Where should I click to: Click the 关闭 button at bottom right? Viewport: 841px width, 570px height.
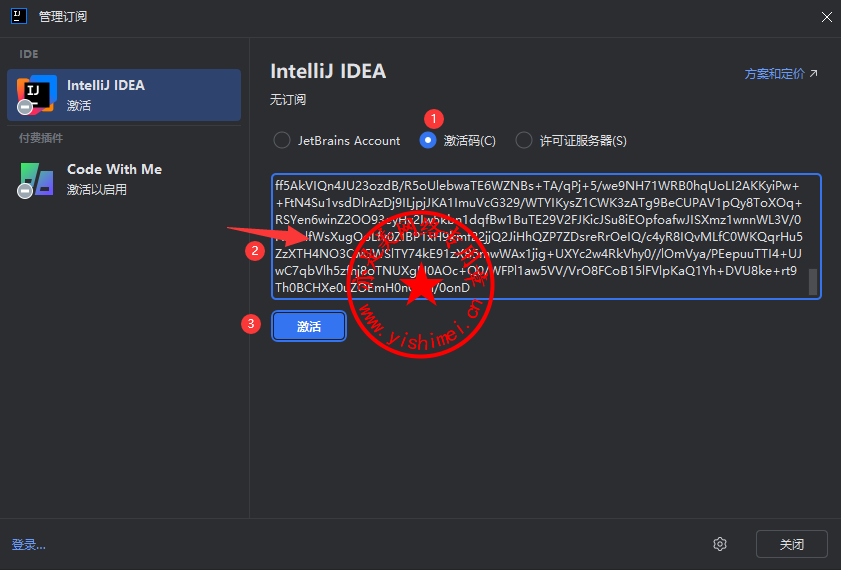[x=791, y=544]
